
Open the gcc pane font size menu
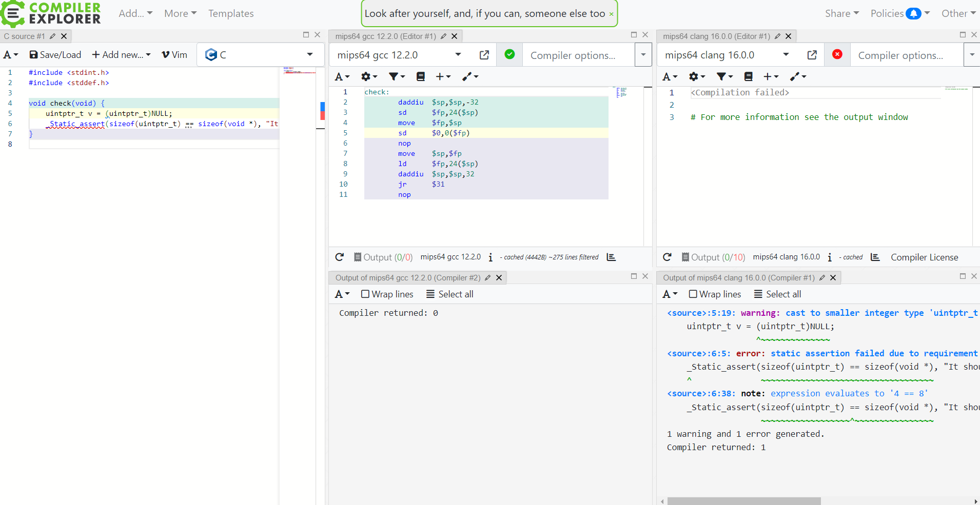click(342, 77)
